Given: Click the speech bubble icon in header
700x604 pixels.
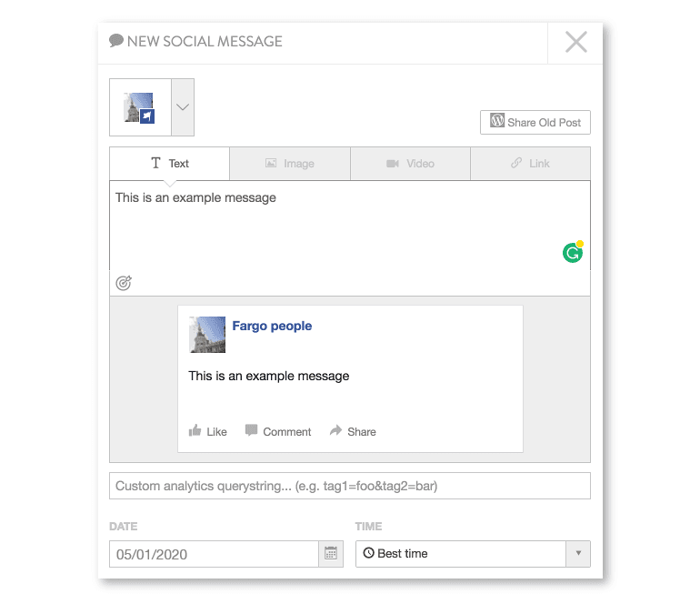Looking at the screenshot, I should pyautogui.click(x=116, y=41).
